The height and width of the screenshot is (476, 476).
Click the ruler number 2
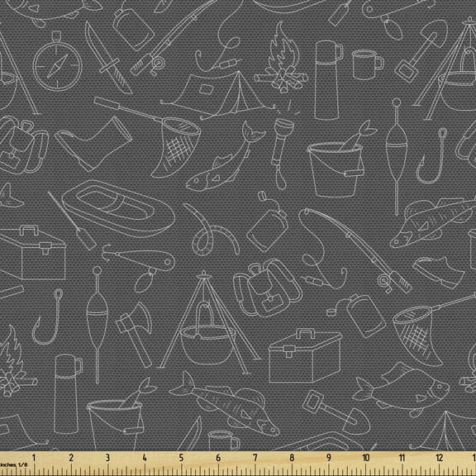tap(71, 458)
